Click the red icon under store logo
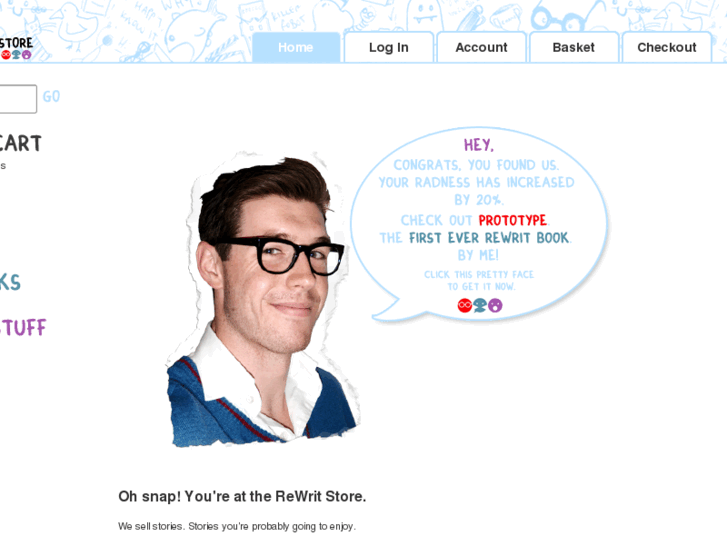Viewport: 727px width, 545px height. [x=6, y=55]
